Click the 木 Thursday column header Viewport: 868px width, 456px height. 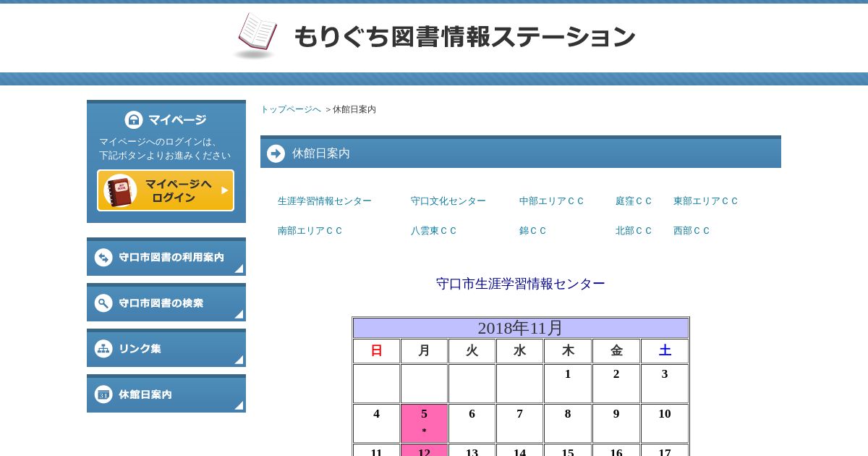[568, 351]
